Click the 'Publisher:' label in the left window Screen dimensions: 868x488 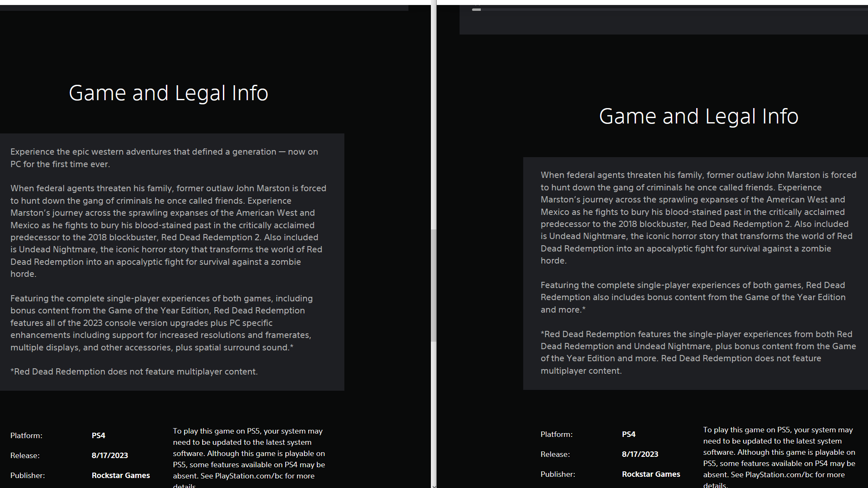[27, 476]
